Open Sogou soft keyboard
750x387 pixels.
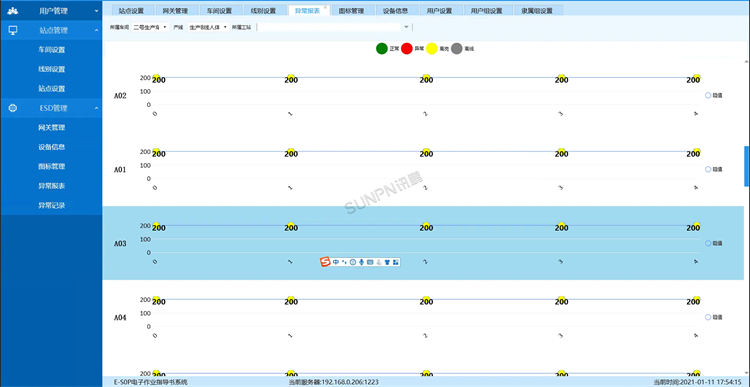tap(370, 262)
